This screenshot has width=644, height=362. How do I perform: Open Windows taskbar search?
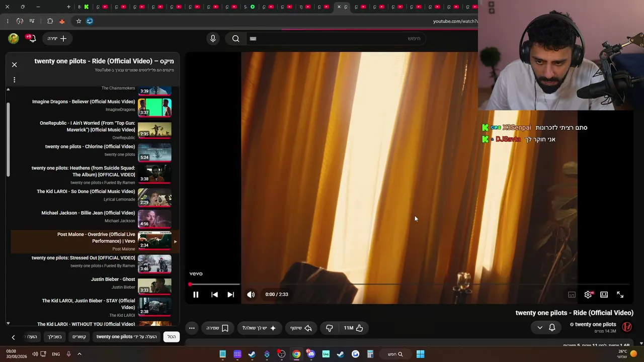click(x=395, y=354)
